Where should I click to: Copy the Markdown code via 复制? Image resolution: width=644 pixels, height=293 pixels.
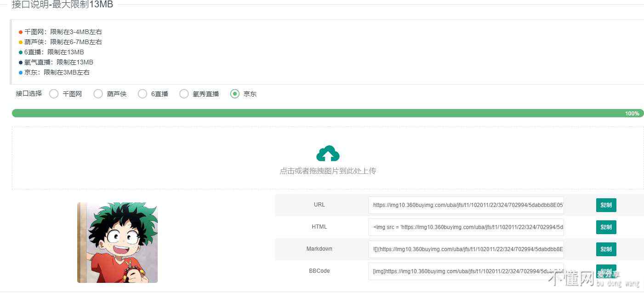(x=606, y=249)
